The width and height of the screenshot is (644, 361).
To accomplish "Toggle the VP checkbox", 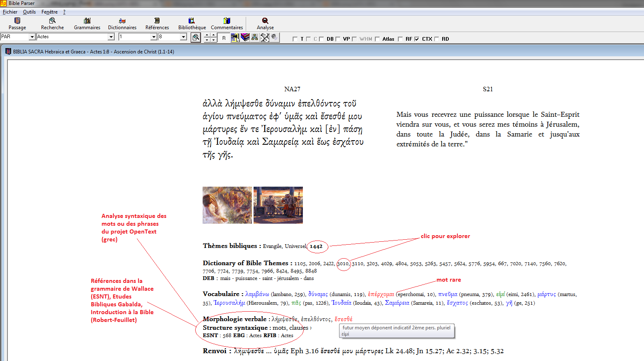I will click(338, 39).
